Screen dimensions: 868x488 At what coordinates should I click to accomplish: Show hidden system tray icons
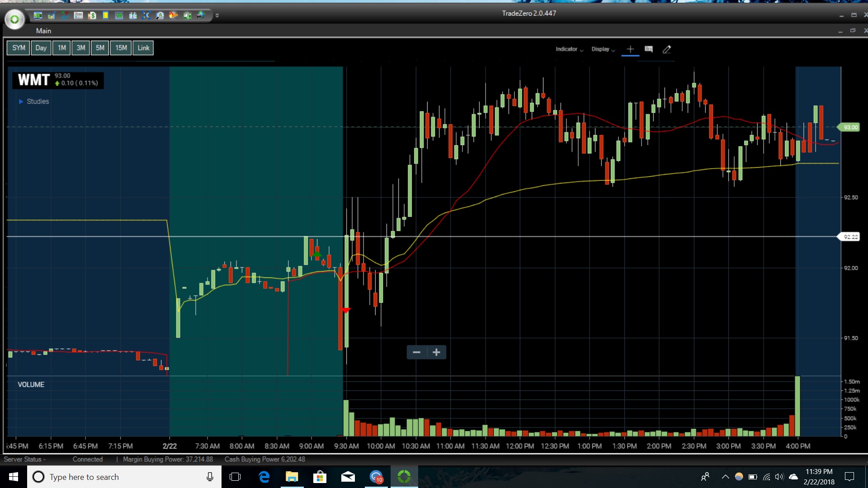[726, 477]
